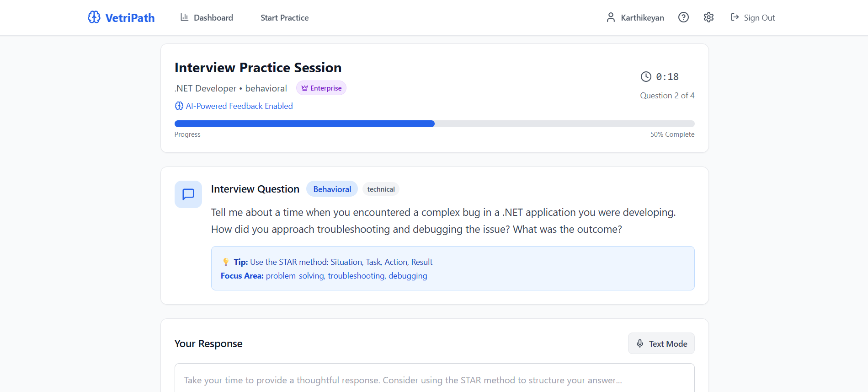Open settings via the gear icon
This screenshot has height=392, width=868.
coord(708,17)
